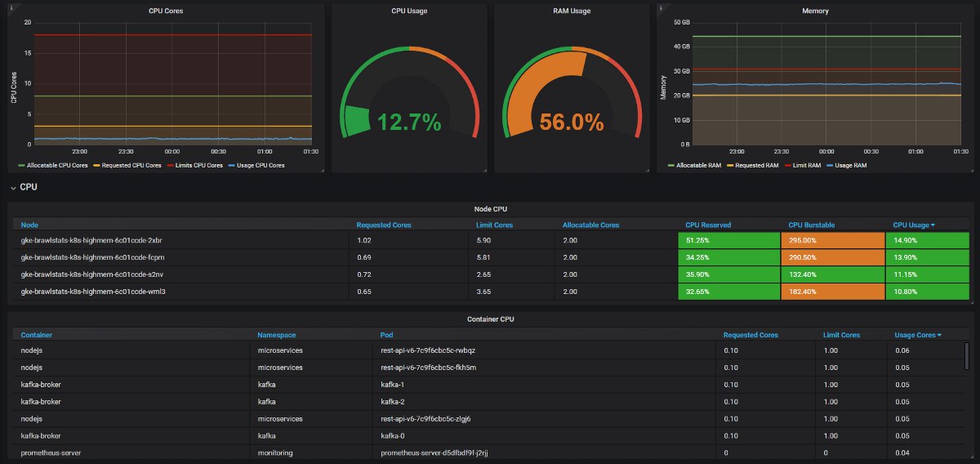Sort Container CPU table by Namespace header

[276, 335]
